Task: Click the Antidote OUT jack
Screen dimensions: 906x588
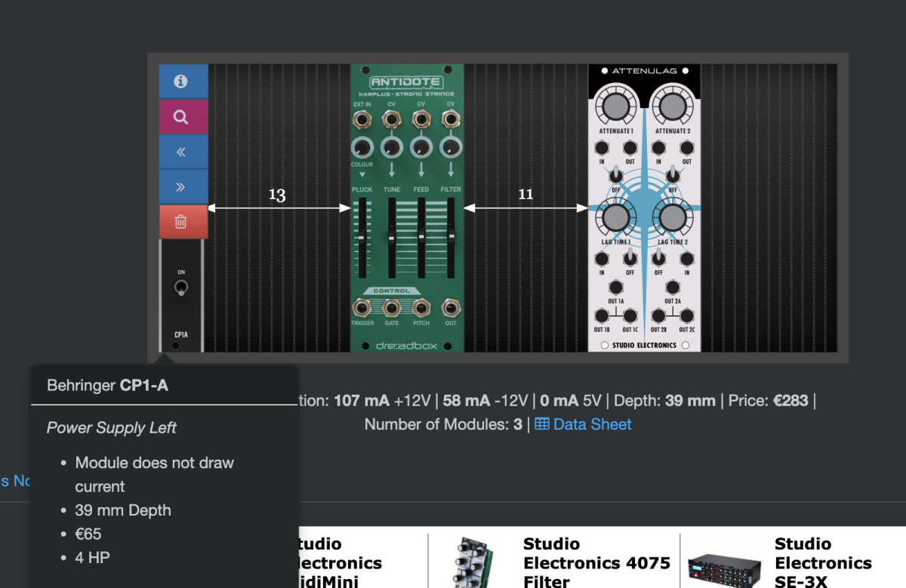Action: coord(451,307)
